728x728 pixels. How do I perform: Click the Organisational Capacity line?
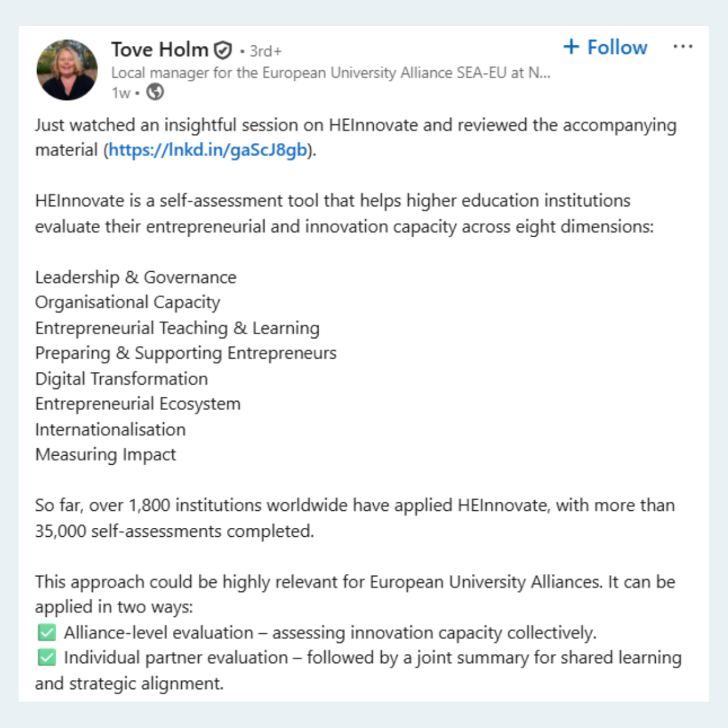[x=127, y=303]
